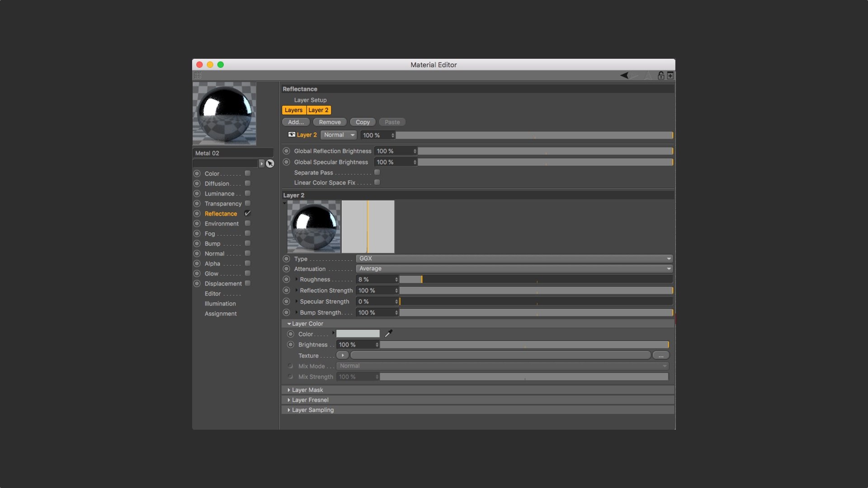Click the Specular Strength animation dot
Image resolution: width=868 pixels, height=488 pixels.
tap(286, 301)
